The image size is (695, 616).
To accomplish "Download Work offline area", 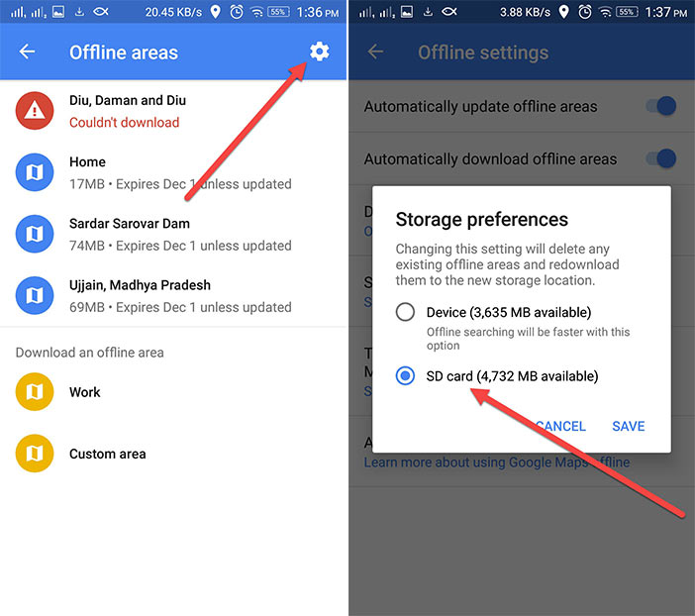I will click(x=173, y=392).
